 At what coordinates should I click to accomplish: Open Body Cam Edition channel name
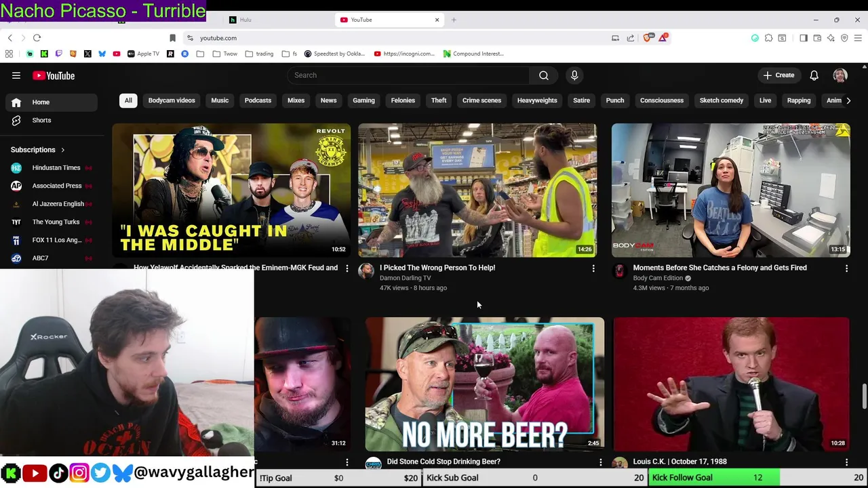point(658,278)
